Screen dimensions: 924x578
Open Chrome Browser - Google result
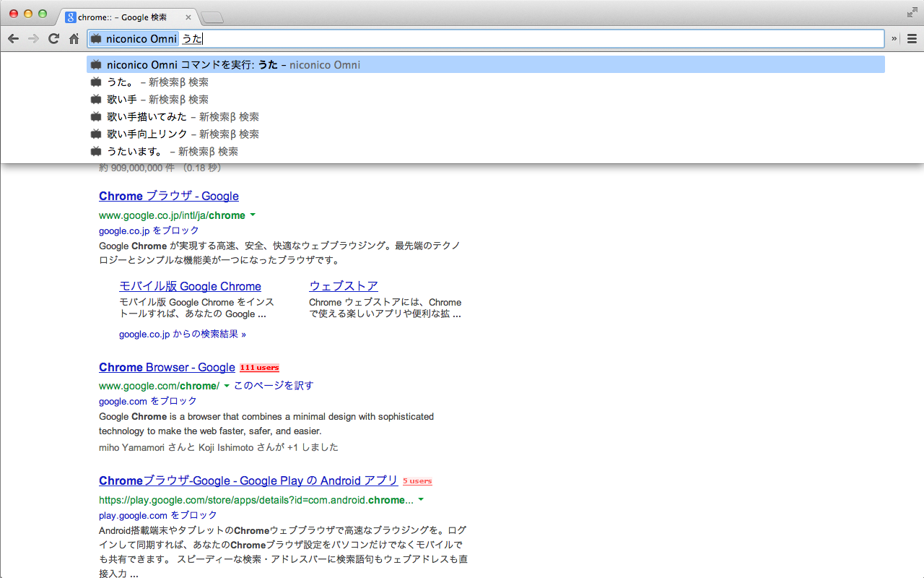(167, 368)
